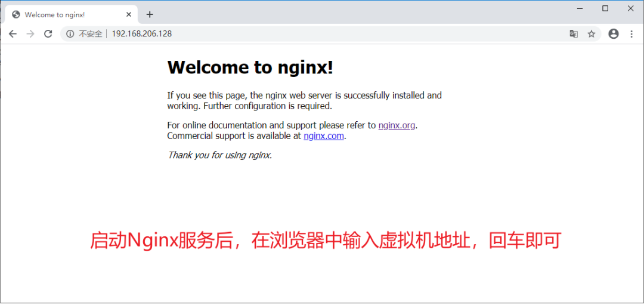View site info via the not-secure icon
This screenshot has width=644, height=305.
pos(70,34)
